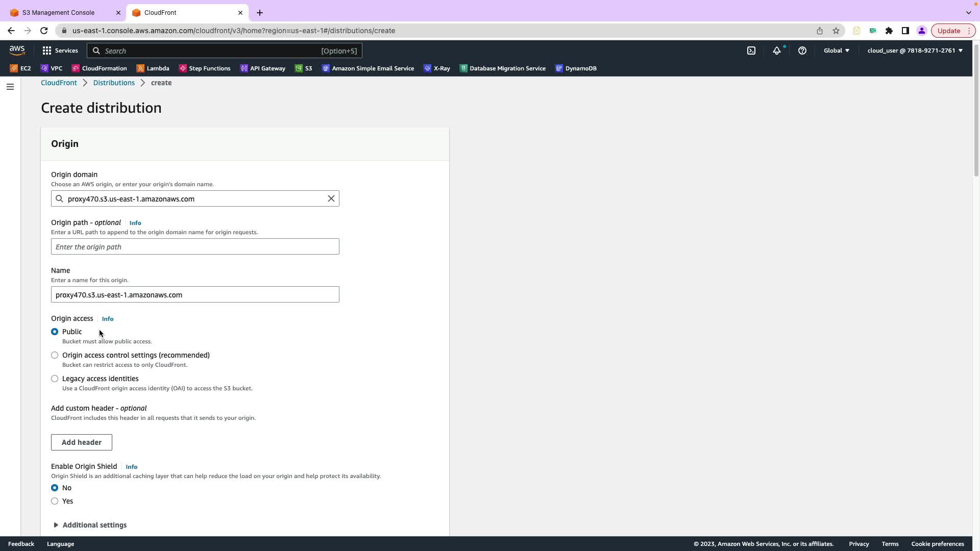Select Origin access control settings option

[55, 355]
